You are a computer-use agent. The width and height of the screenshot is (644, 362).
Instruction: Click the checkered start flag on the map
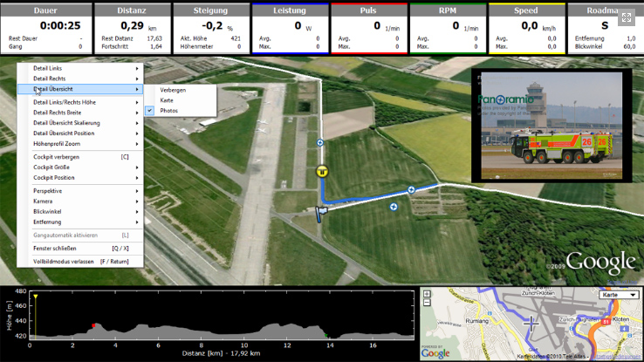321,214
